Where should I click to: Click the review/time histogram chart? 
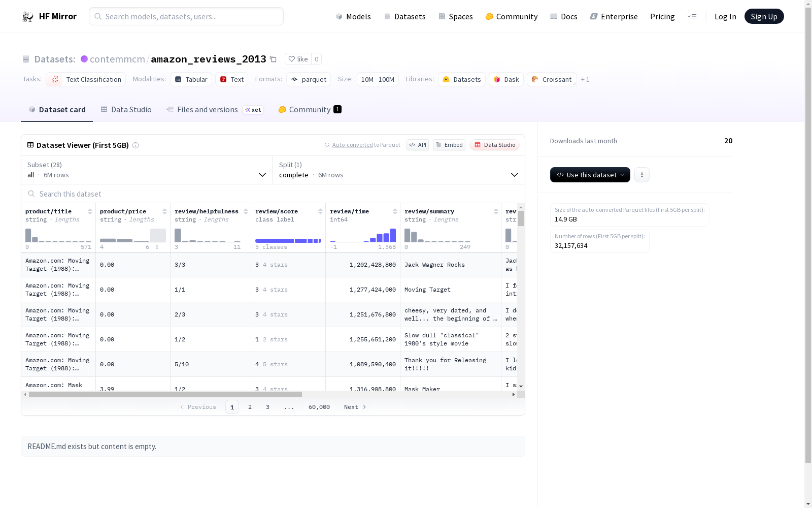point(363,235)
